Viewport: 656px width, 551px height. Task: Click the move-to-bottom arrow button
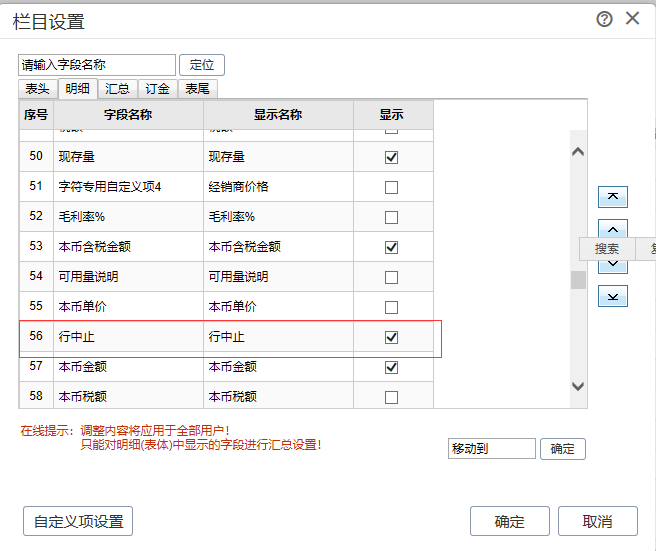tap(612, 296)
